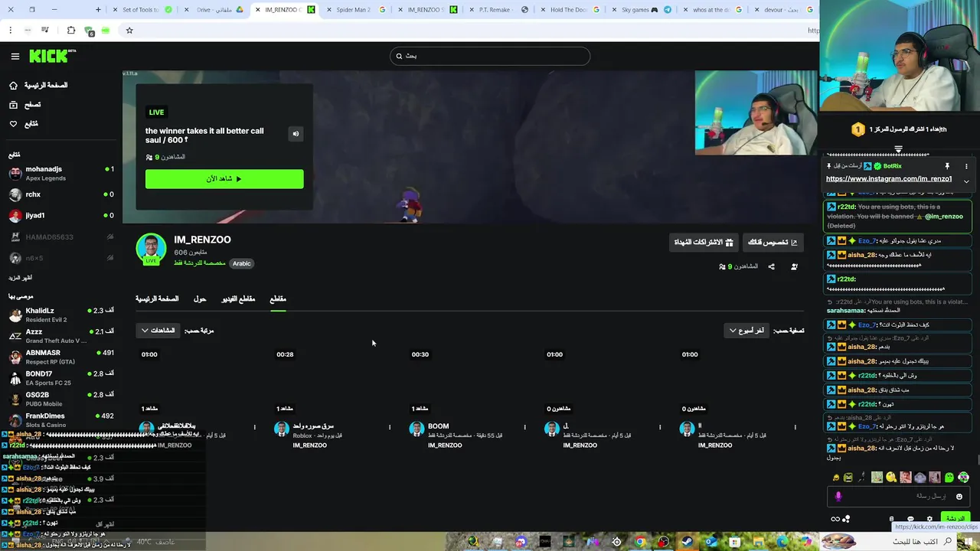Open the chat settings gear icon
The image size is (980, 551).
pyautogui.click(x=929, y=519)
